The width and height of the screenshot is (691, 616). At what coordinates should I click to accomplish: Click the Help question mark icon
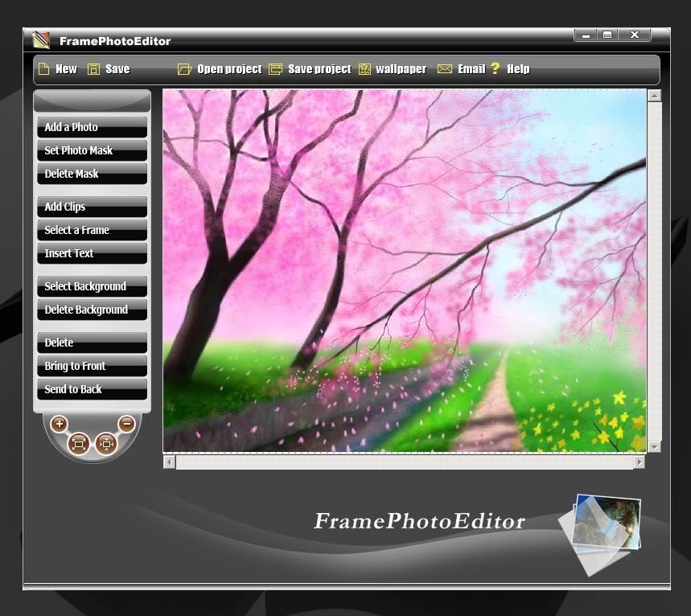497,69
